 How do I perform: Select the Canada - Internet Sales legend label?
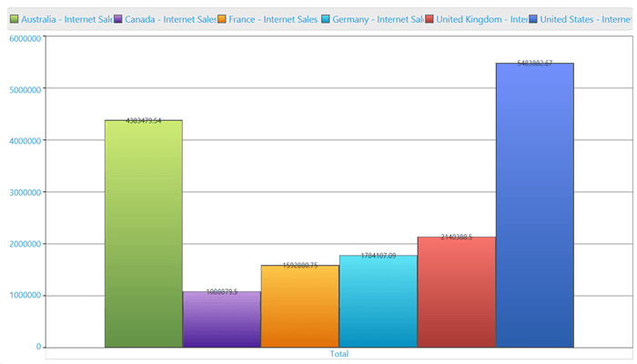[x=170, y=19]
